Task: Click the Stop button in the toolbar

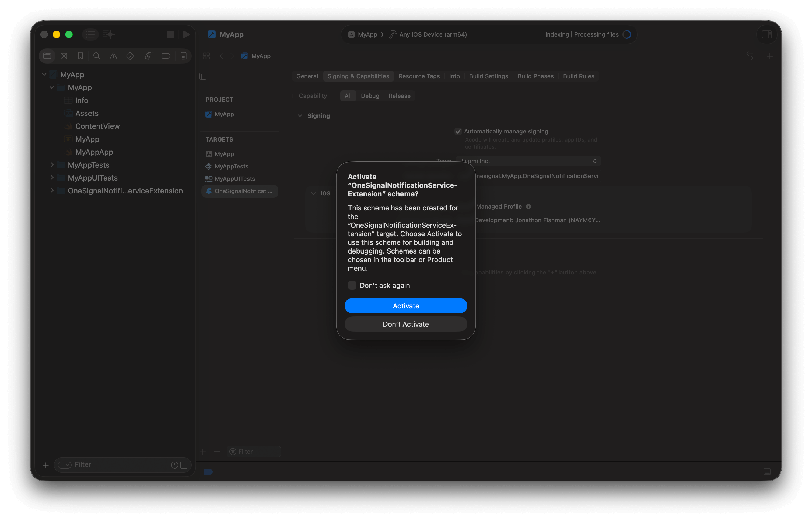Action: click(x=171, y=34)
